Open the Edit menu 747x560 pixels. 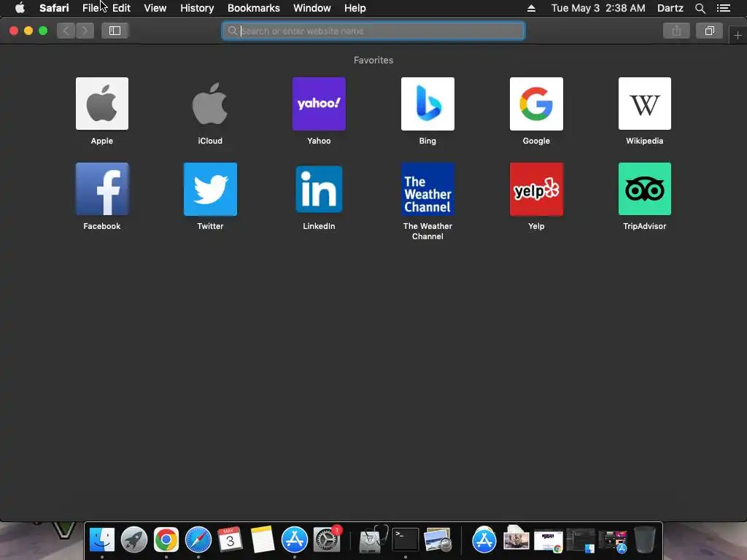(121, 8)
